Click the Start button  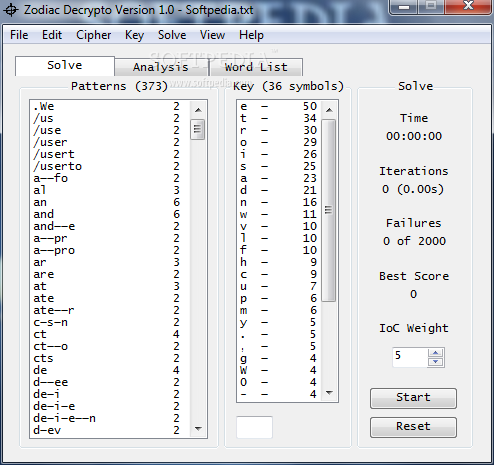413,398
